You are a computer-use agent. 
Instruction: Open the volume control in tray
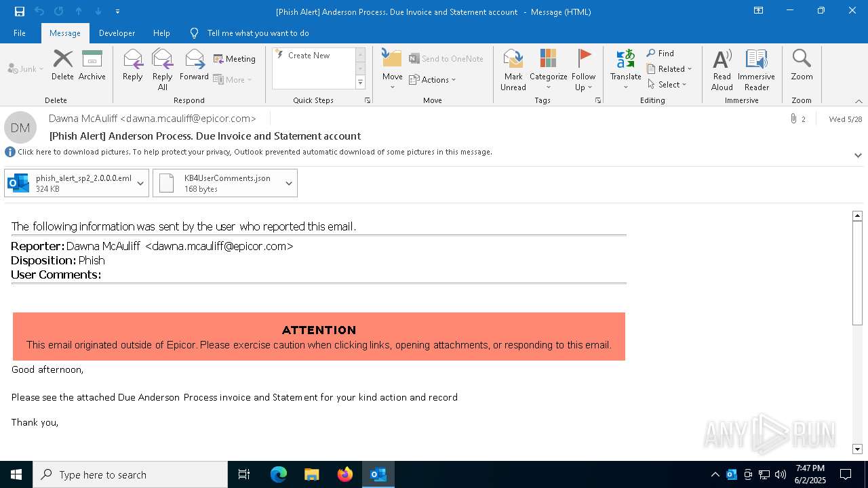780,474
